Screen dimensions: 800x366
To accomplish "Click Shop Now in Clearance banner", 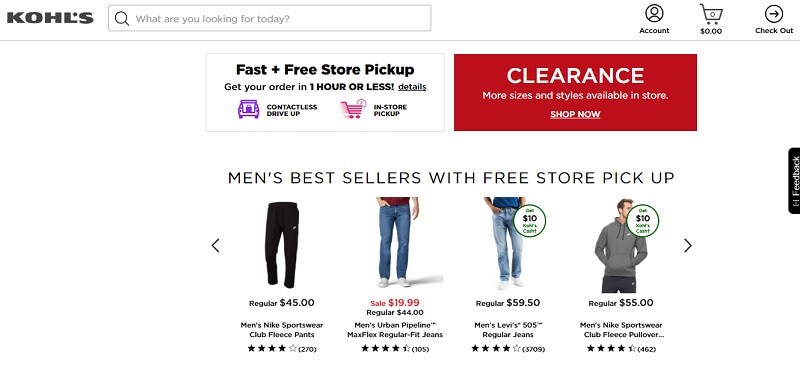I will pyautogui.click(x=575, y=114).
